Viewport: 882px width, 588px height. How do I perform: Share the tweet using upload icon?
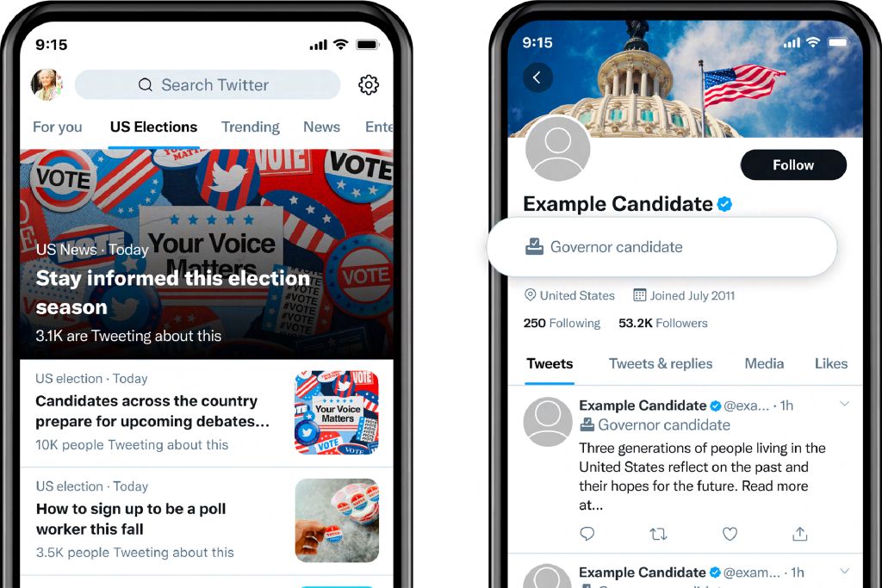tap(800, 534)
